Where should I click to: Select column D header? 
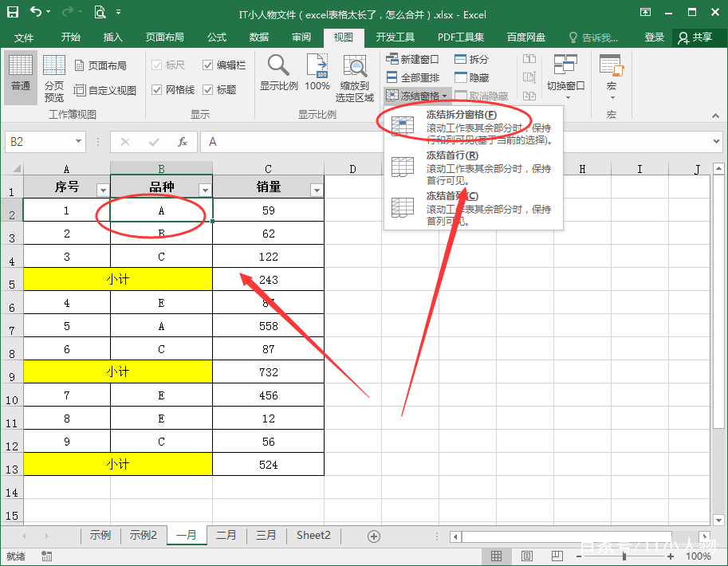pos(353,168)
